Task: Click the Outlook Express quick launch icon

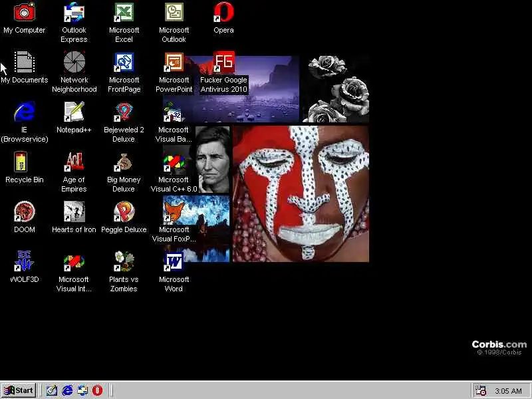Action: point(82,390)
